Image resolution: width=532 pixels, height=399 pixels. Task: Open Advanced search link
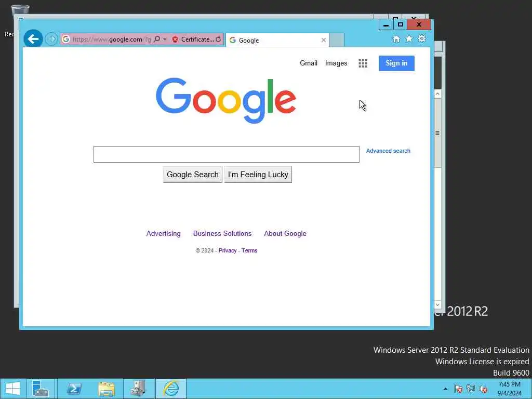(388, 151)
